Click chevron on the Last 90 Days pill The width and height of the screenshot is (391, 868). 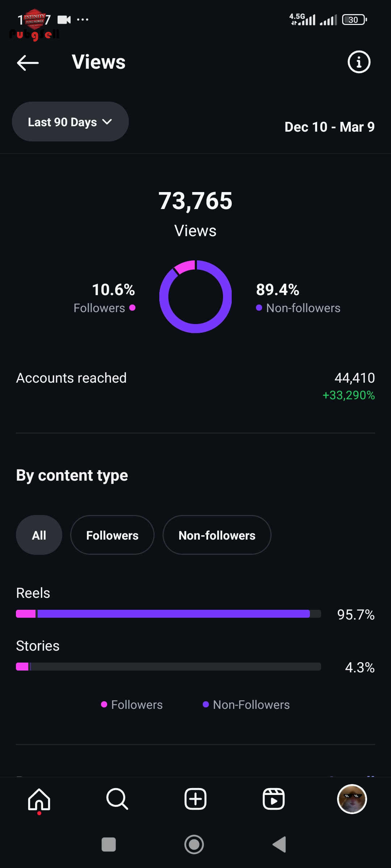[107, 122]
